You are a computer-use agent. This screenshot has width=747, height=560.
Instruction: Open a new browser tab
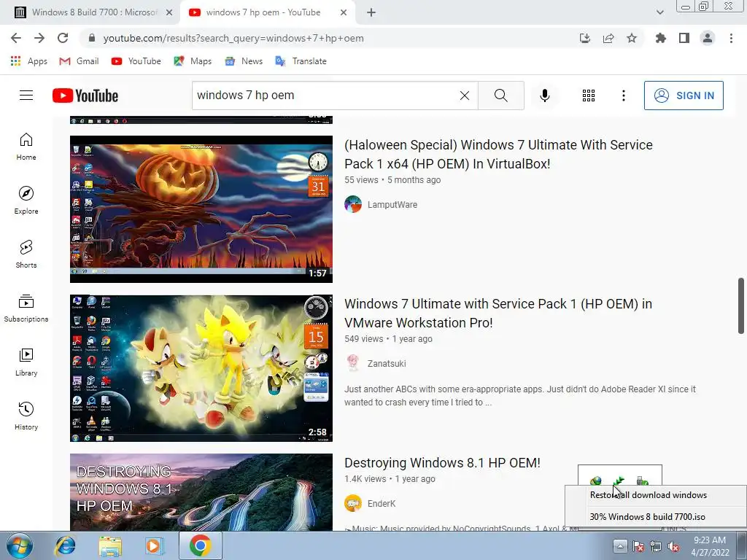pos(371,12)
